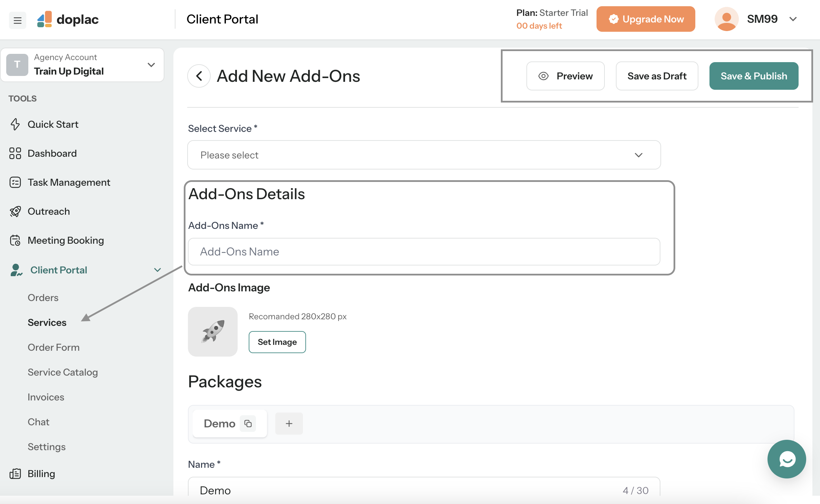820x504 pixels.
Task: Add a new package with plus button
Action: 289,424
